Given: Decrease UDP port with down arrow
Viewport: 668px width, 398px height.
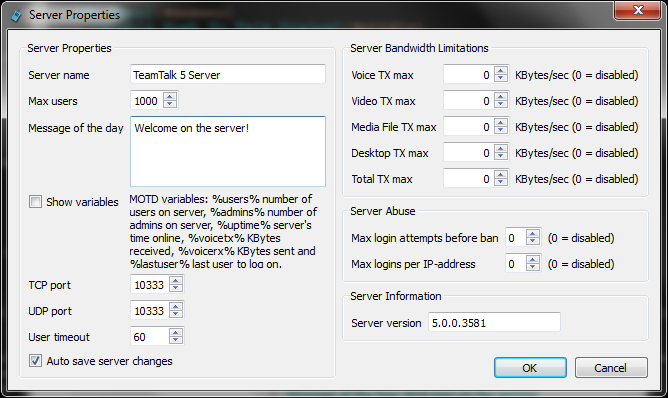Looking at the screenshot, I should [176, 314].
